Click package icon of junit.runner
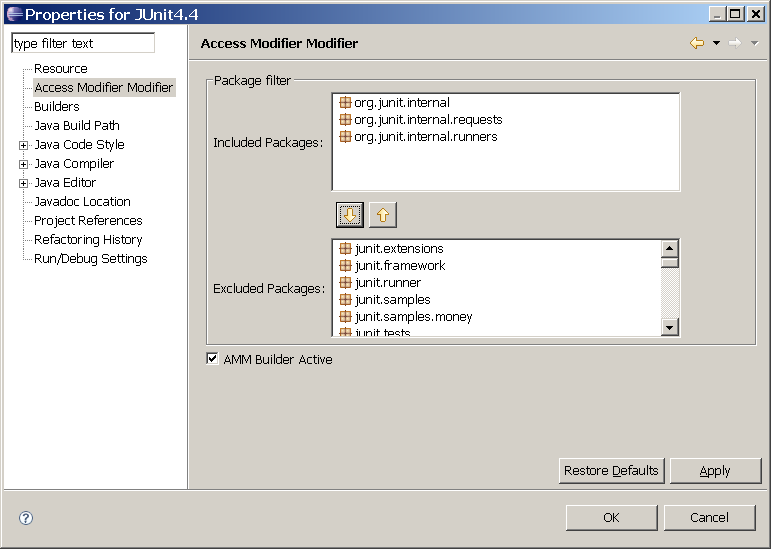Viewport: 771px width, 549px height. (345, 283)
